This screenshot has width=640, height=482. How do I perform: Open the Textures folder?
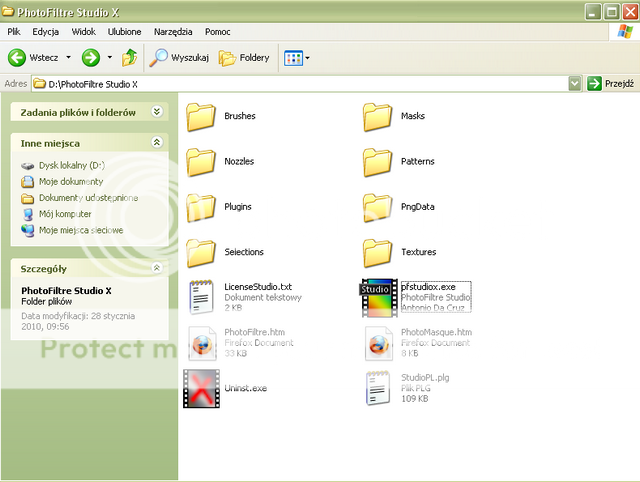[x=379, y=251]
